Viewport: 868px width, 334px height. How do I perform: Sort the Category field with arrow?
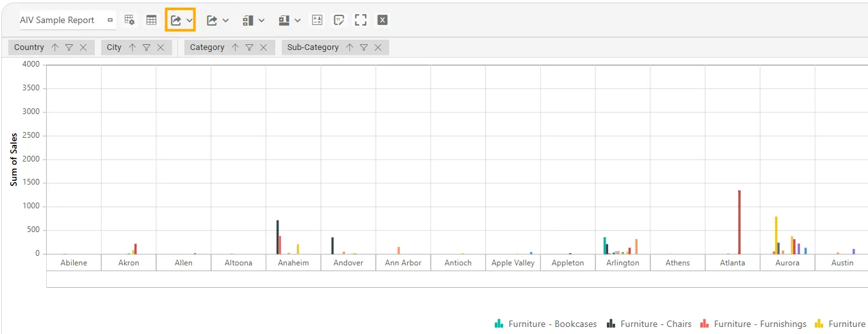(x=236, y=47)
